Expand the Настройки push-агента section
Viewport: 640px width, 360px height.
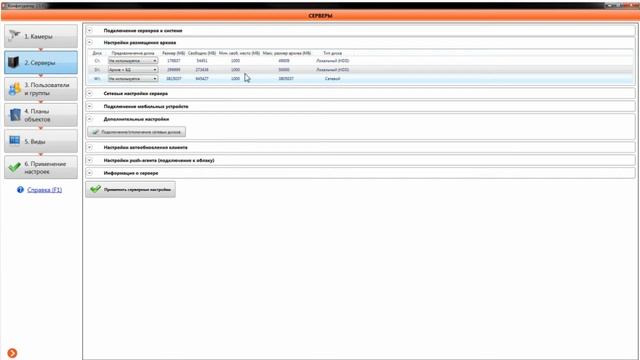pos(90,160)
